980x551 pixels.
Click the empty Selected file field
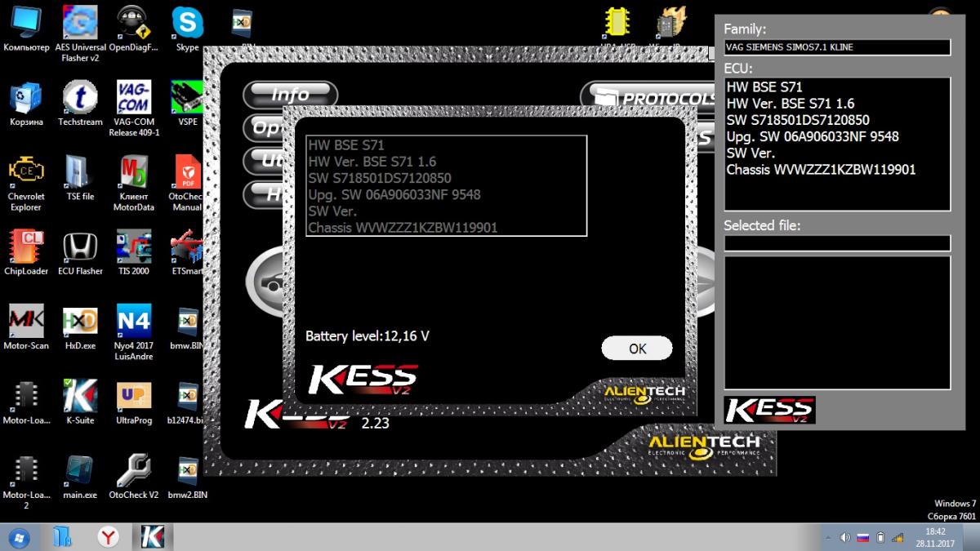pyautogui.click(x=837, y=243)
